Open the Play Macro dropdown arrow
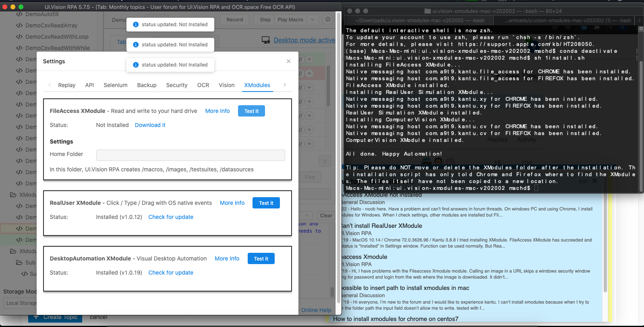 pos(313,20)
